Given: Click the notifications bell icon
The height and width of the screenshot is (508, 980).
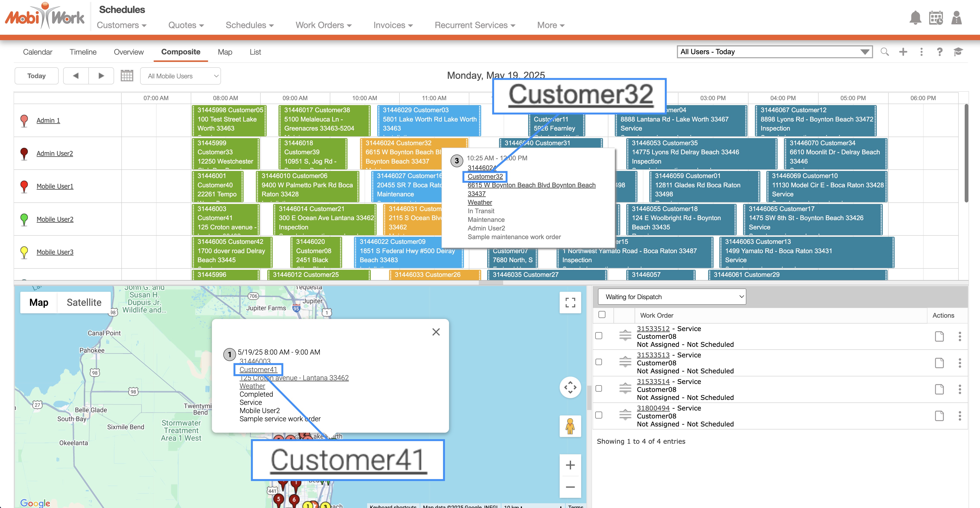Looking at the screenshot, I should (915, 18).
